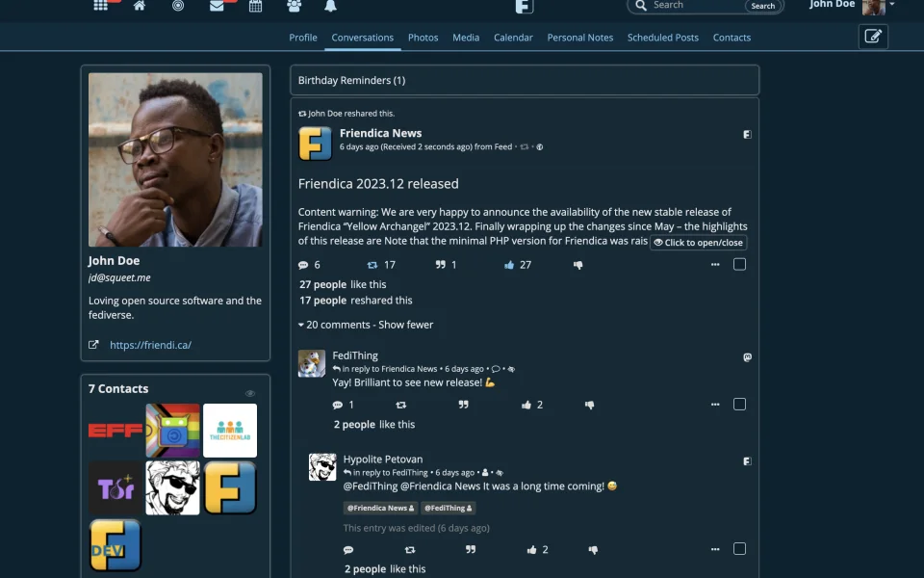Toggle contacts visibility eye icon
The image size is (924, 578).
coord(250,393)
